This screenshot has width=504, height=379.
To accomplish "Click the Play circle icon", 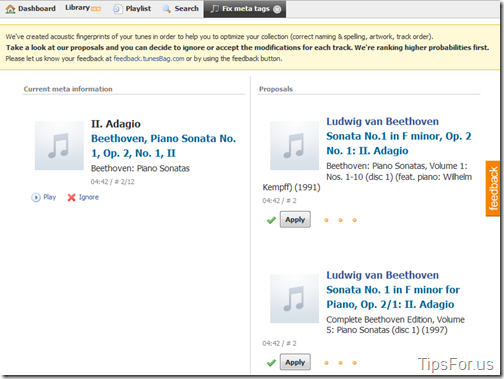I will [x=36, y=197].
